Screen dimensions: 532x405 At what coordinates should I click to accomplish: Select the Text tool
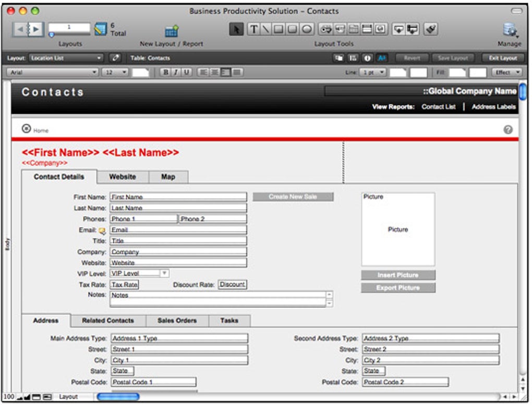[x=253, y=30]
